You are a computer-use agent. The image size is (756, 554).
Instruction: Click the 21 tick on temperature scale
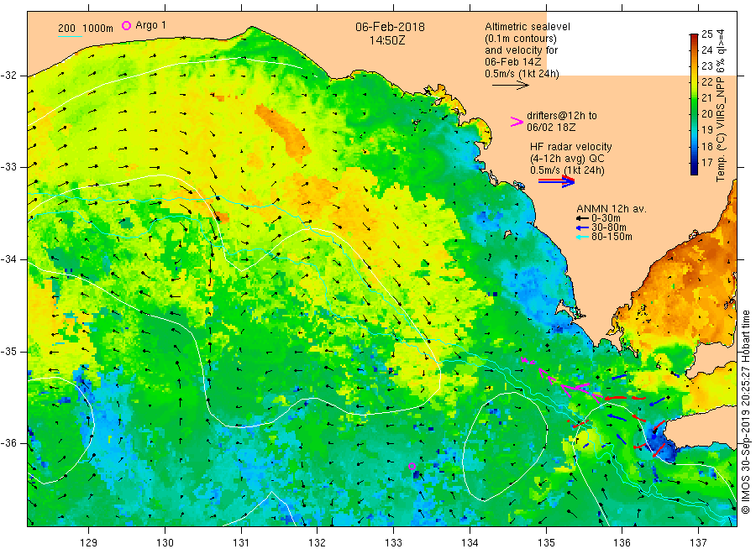706,98
